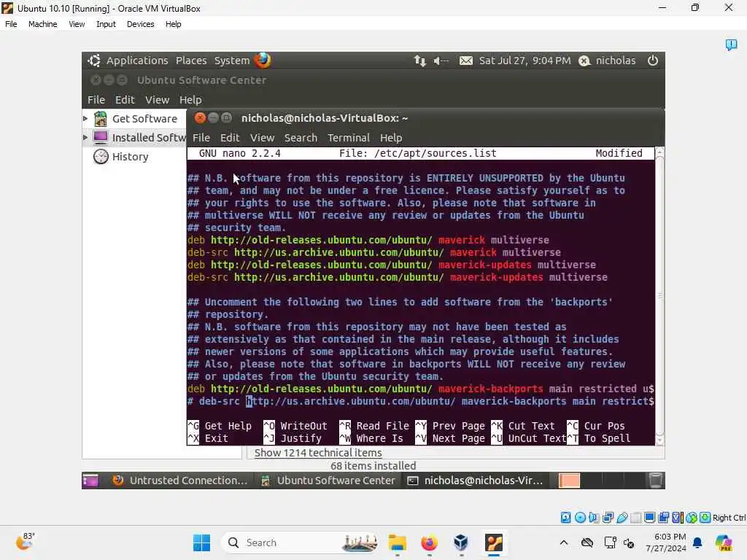This screenshot has width=747, height=560.
Task: Click the power session icon in Ubuntu panel
Action: coord(653,61)
